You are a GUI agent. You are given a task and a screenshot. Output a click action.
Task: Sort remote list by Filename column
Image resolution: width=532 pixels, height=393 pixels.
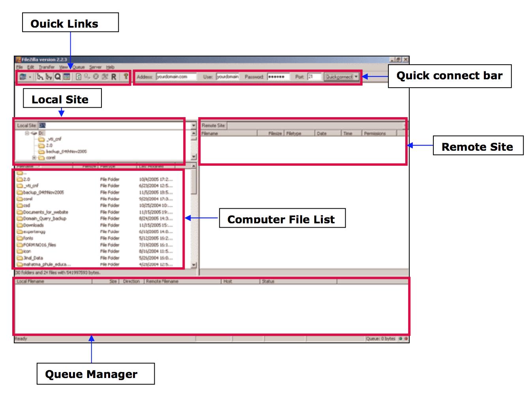click(x=229, y=133)
